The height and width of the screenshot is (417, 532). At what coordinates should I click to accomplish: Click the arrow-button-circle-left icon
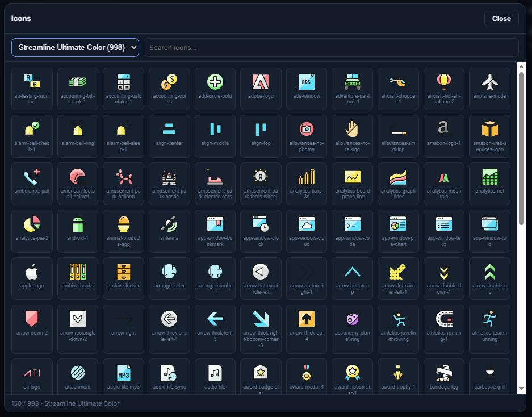coord(261,278)
